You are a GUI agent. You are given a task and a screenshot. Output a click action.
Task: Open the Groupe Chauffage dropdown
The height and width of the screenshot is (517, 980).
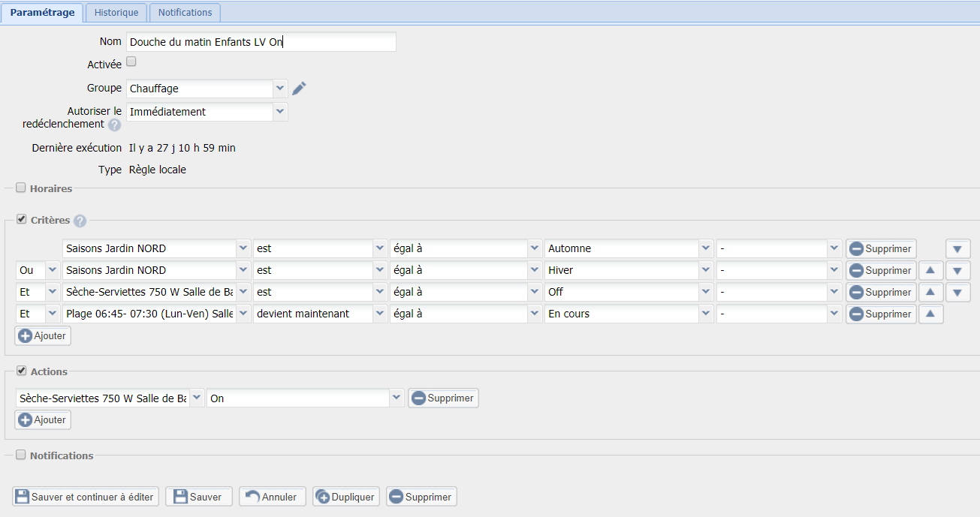point(280,89)
